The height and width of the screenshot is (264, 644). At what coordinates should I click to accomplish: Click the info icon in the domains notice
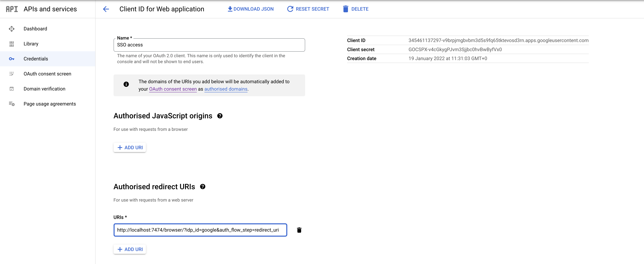(126, 84)
